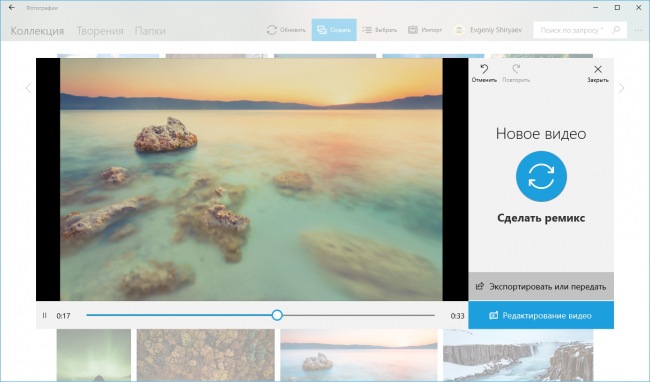This screenshot has height=382, width=650.
Task: Open the sea rock sunset thumbnail
Action: click(359, 355)
